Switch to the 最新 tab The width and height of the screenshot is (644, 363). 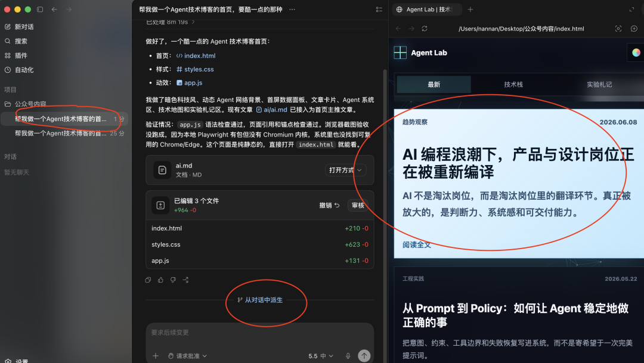click(434, 84)
